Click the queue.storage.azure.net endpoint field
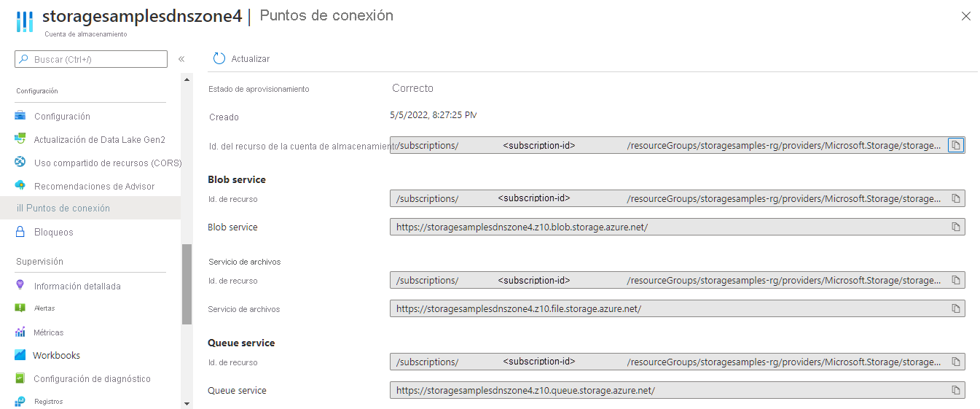The width and height of the screenshot is (980, 409). pyautogui.click(x=678, y=390)
